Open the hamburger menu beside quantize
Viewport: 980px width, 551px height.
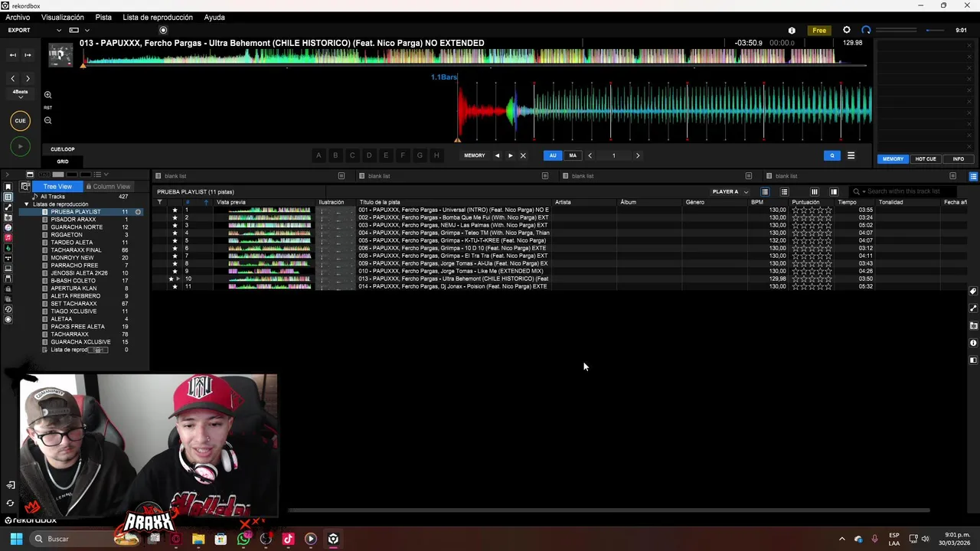pos(851,155)
